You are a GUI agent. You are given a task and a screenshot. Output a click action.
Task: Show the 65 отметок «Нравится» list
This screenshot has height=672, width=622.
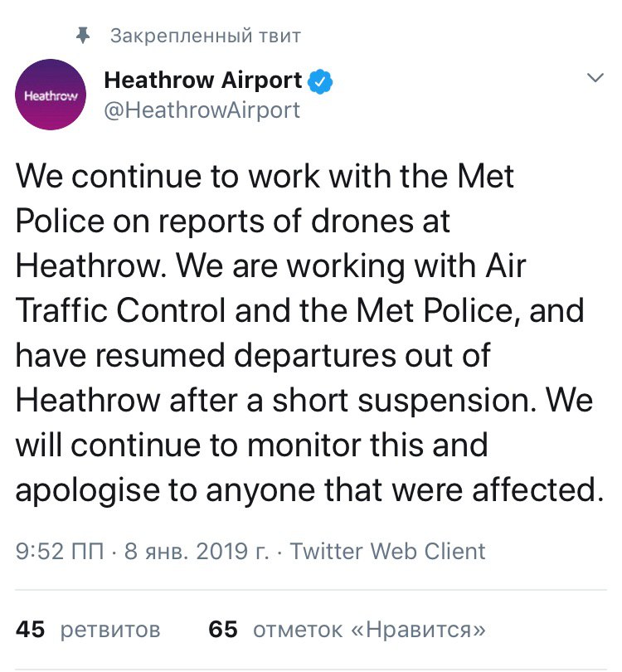[347, 629]
